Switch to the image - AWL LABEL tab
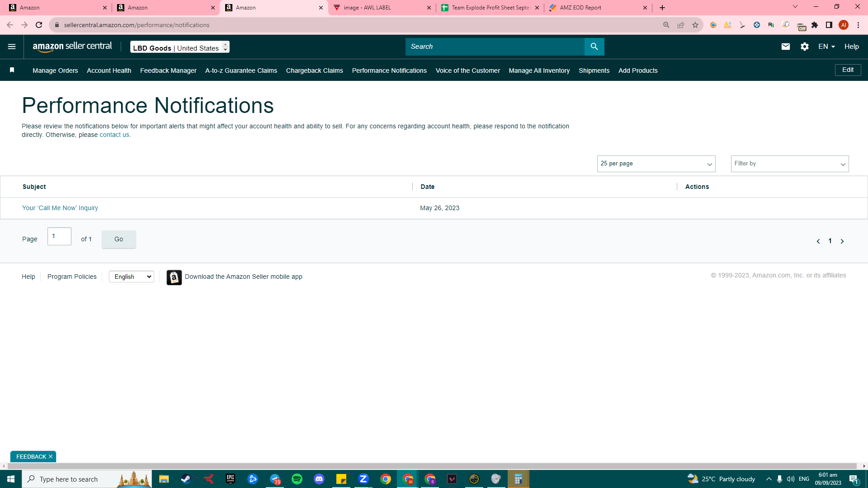 tap(382, 8)
